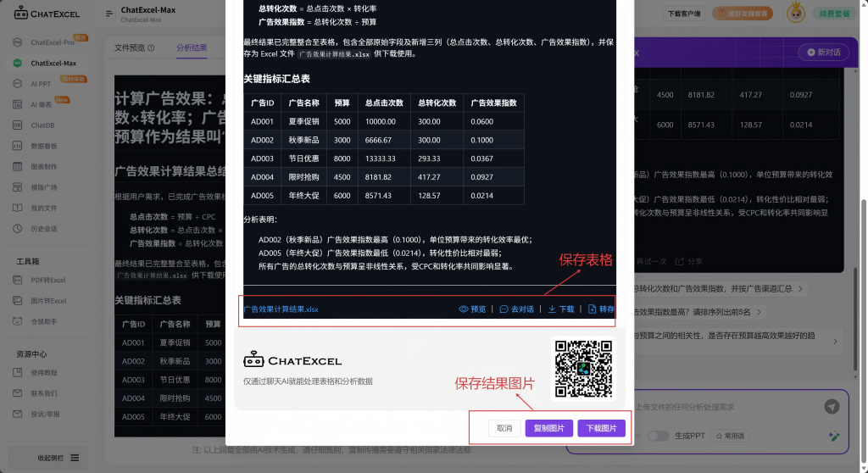Click 下载 download icon for the xlsx
The height and width of the screenshot is (473, 868).
[551, 309]
